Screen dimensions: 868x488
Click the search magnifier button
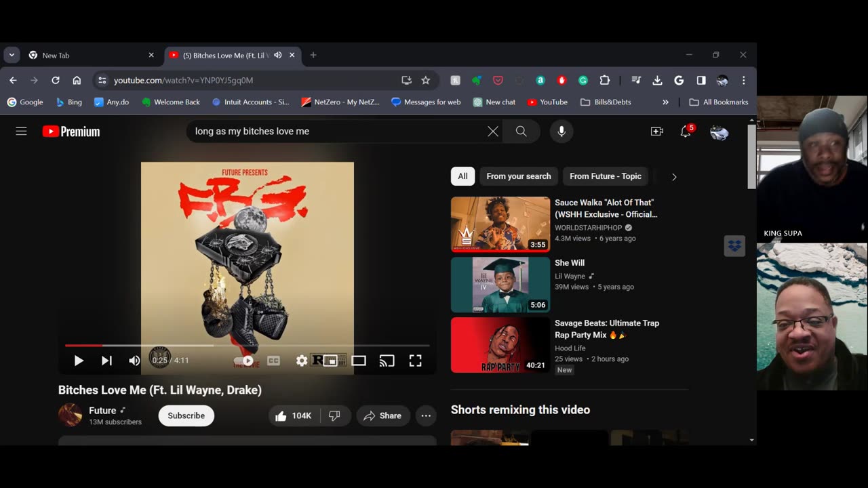click(x=521, y=131)
